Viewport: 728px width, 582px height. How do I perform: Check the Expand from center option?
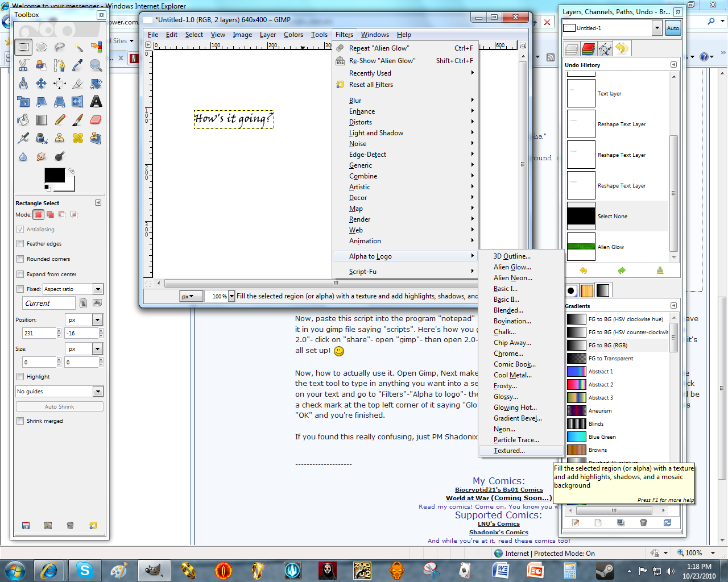pos(20,275)
